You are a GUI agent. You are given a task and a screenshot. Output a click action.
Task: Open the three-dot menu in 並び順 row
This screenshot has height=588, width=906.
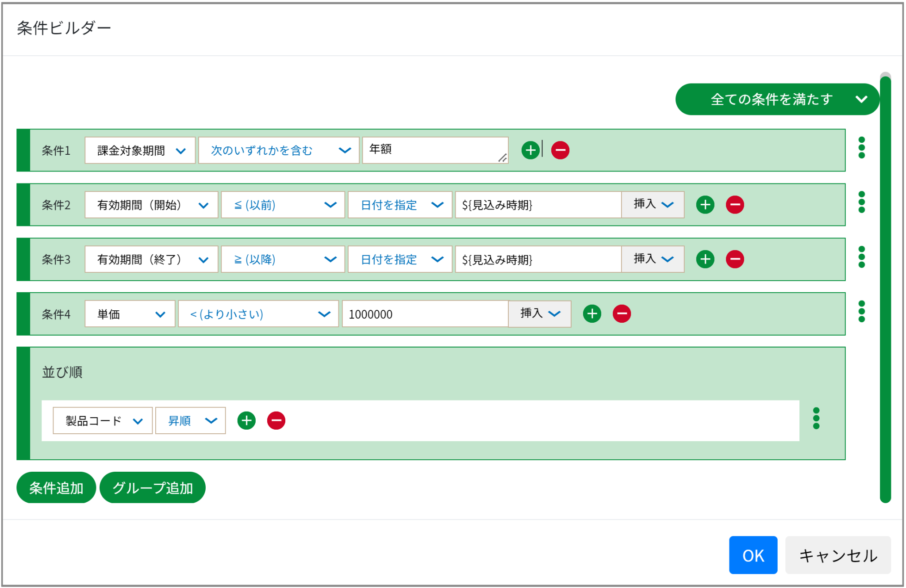(816, 418)
